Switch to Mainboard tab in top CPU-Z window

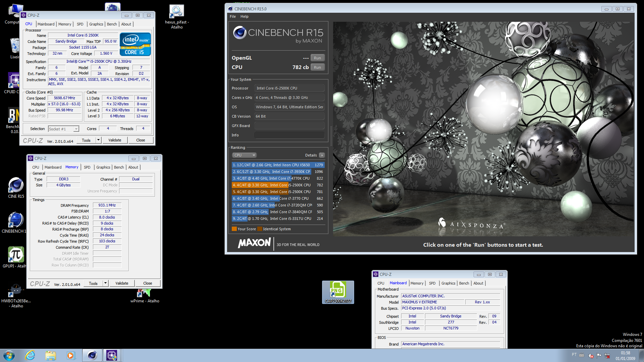point(46,24)
